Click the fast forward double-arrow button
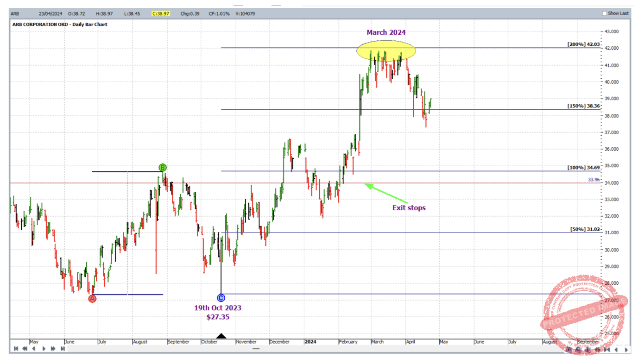 [x=53, y=349]
